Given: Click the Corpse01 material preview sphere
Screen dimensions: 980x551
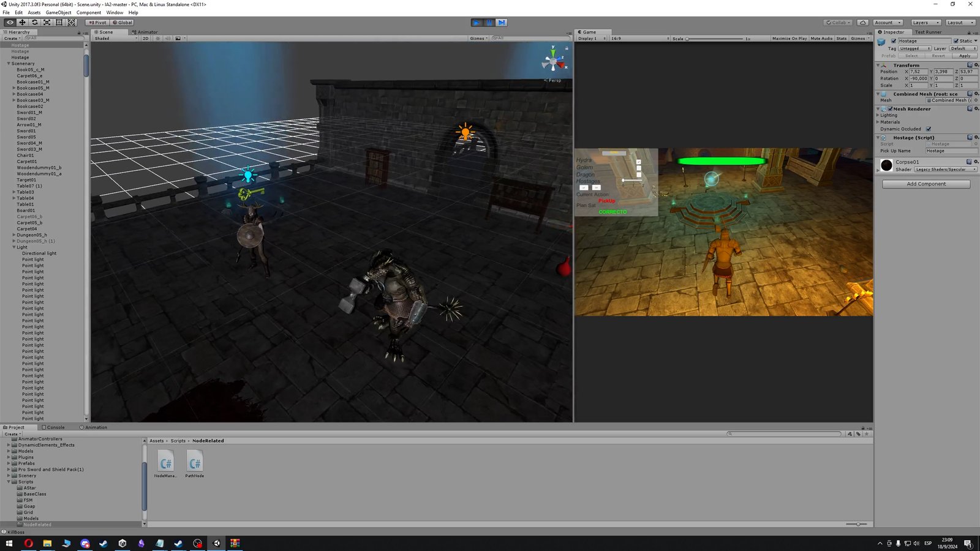Looking at the screenshot, I should pyautogui.click(x=886, y=165).
